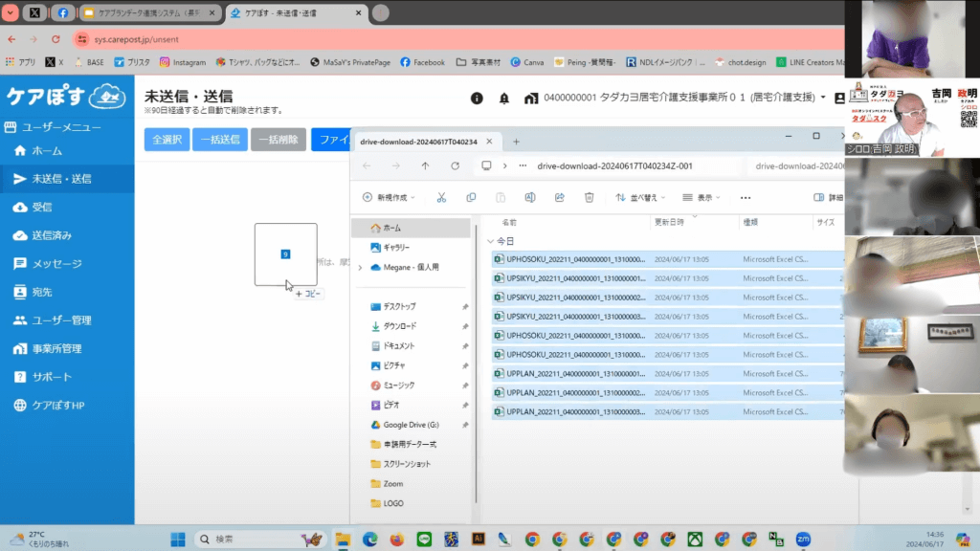The height and width of the screenshot is (551, 980).
Task: Click the copy icon in Explorer toolbar
Action: pos(471,198)
